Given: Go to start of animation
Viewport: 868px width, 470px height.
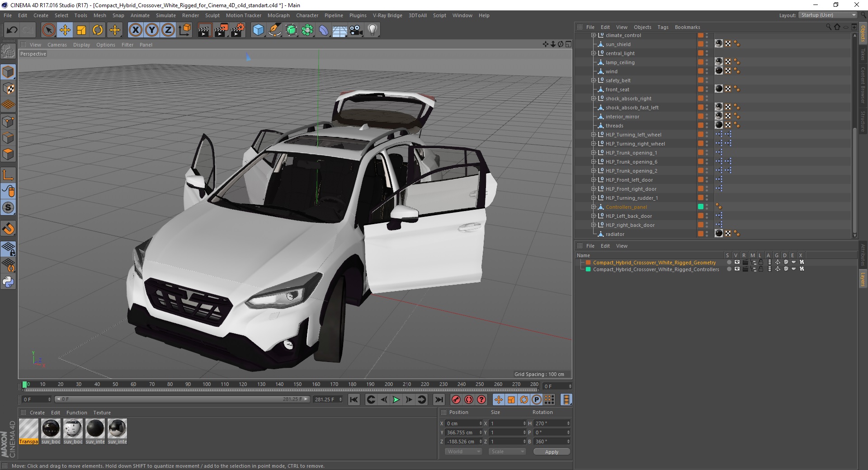Looking at the screenshot, I should [354, 399].
